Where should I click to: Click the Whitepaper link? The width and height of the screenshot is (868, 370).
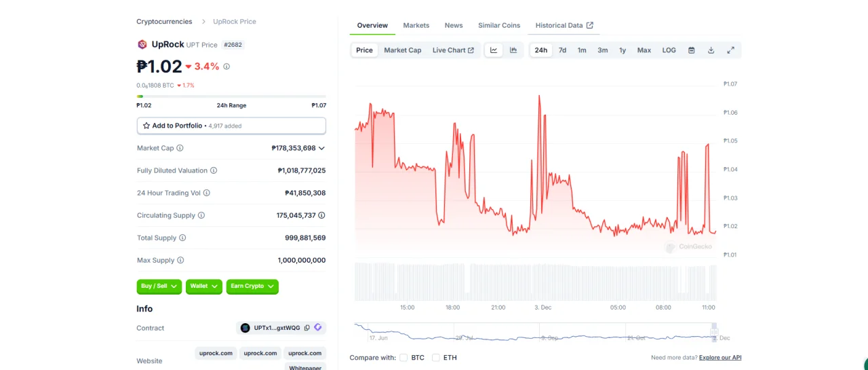coord(305,367)
